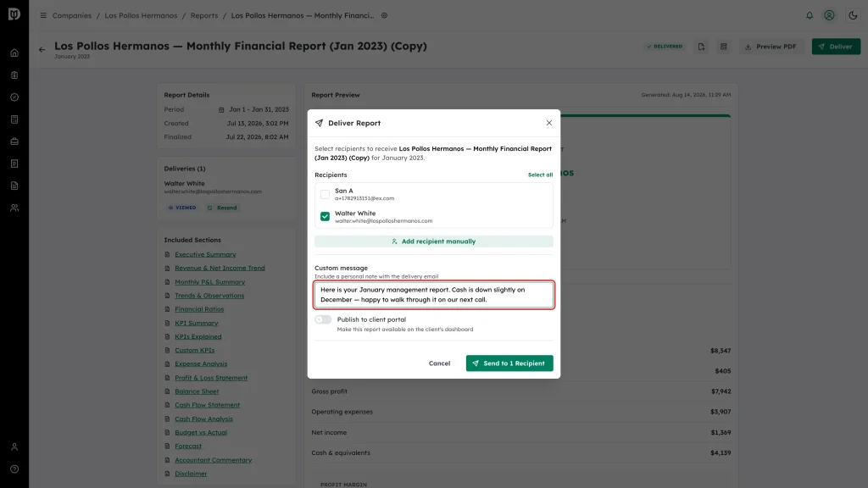Click the Cash & equivalents row label
The width and height of the screenshot is (868, 488).
(x=341, y=452)
